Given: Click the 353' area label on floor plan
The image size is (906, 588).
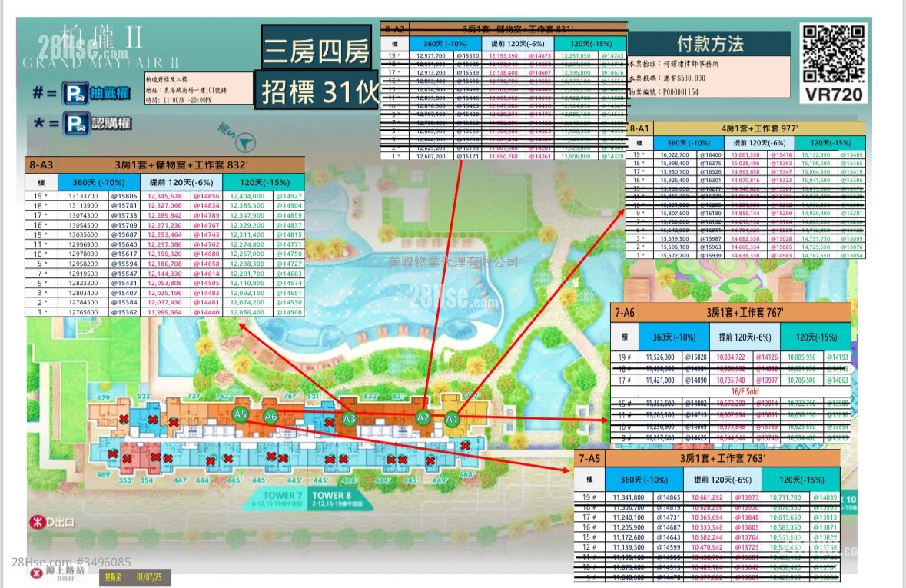Looking at the screenshot, I should 126,480.
